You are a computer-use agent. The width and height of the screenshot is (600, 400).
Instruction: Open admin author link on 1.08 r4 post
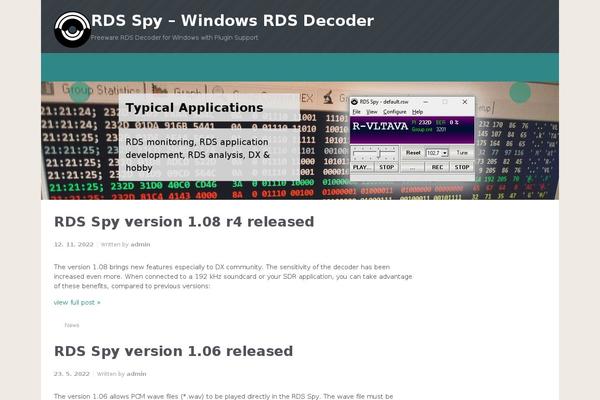point(140,244)
